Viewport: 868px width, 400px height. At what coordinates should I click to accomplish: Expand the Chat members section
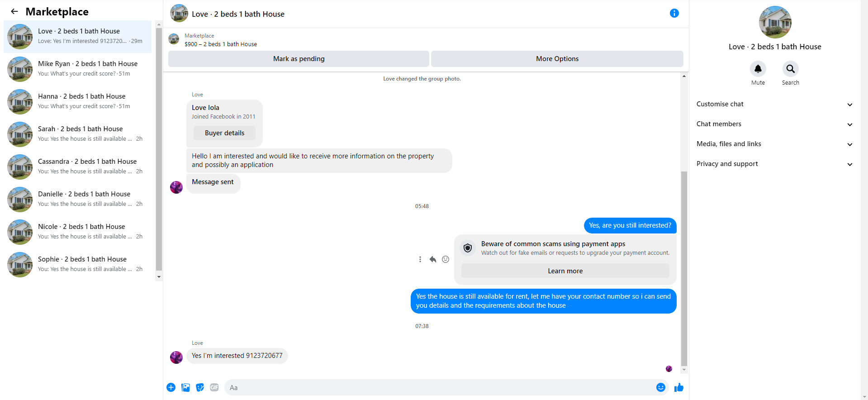pyautogui.click(x=774, y=124)
